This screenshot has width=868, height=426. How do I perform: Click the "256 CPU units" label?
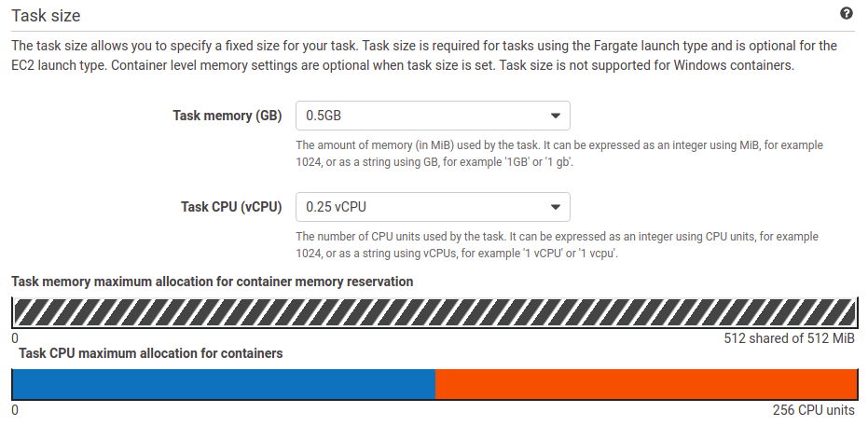(813, 410)
